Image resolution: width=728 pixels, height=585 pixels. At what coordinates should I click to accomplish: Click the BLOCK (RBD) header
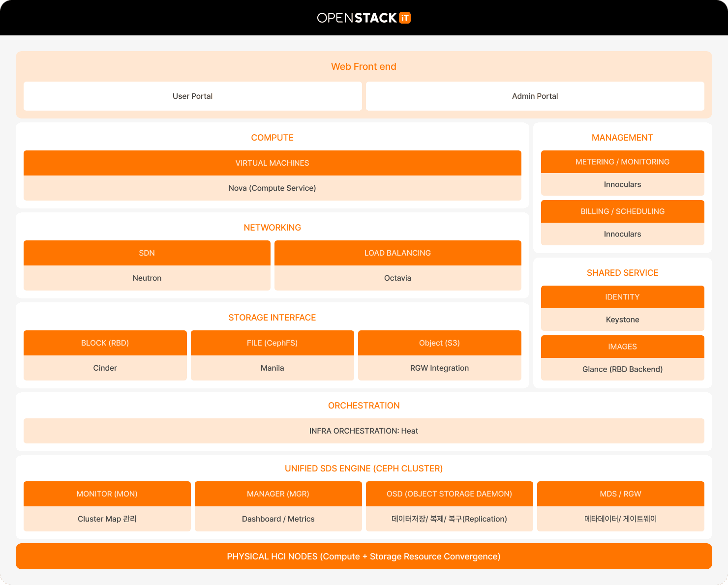(105, 343)
